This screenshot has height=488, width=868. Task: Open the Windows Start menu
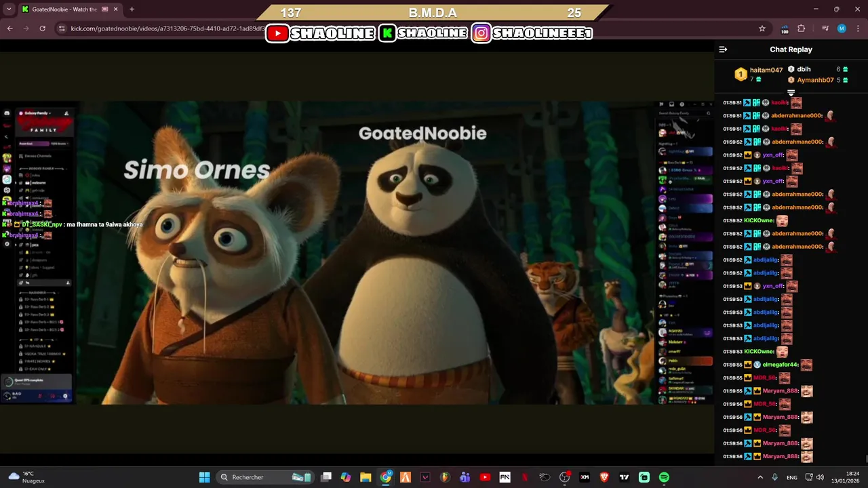click(x=204, y=477)
